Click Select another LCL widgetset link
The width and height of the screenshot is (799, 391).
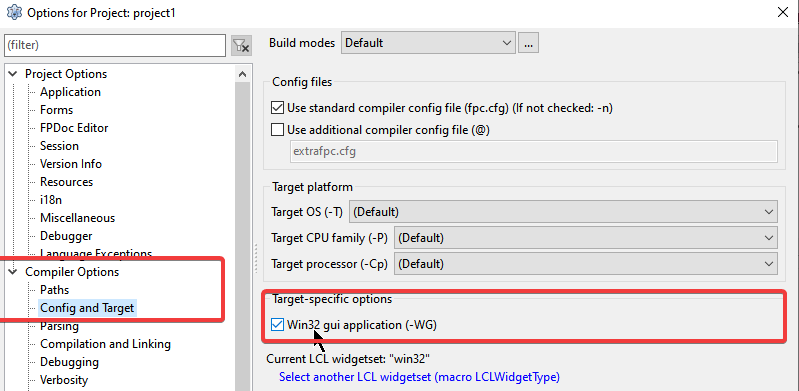[419, 377]
